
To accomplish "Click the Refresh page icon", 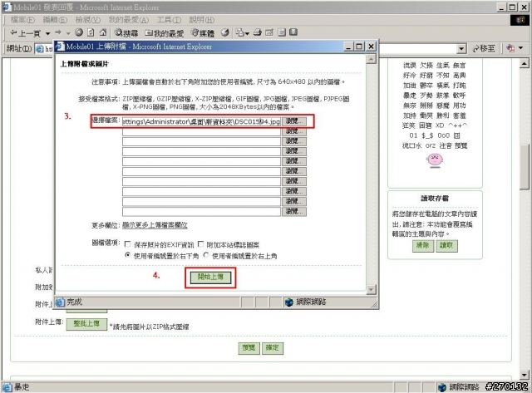I will click(91, 32).
